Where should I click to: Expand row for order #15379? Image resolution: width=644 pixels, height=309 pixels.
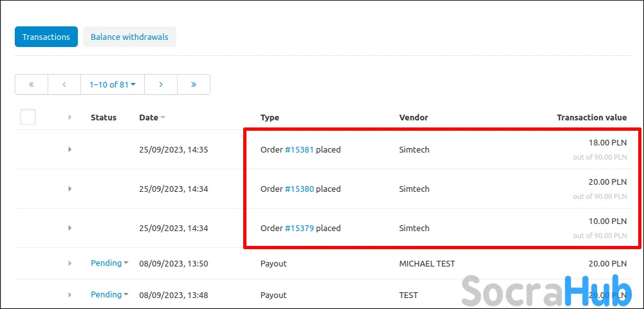(x=70, y=228)
